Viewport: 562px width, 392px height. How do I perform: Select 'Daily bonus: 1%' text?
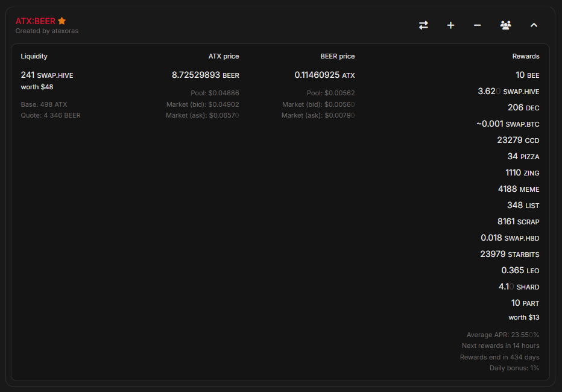[514, 368]
